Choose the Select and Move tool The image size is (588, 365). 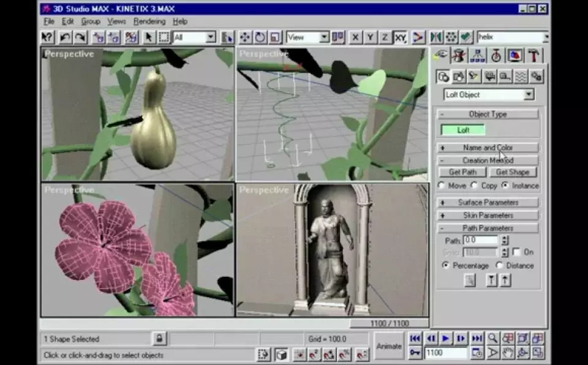click(x=245, y=37)
